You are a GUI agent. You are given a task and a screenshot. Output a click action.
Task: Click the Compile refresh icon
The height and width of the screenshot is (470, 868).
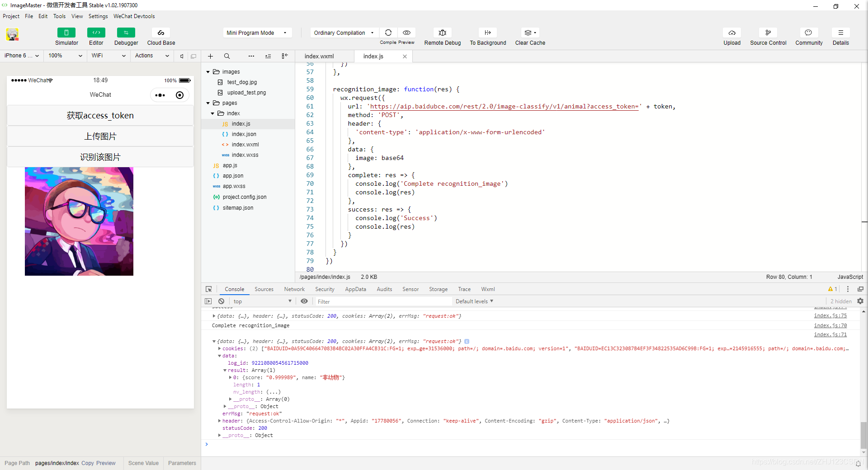tap(388, 33)
